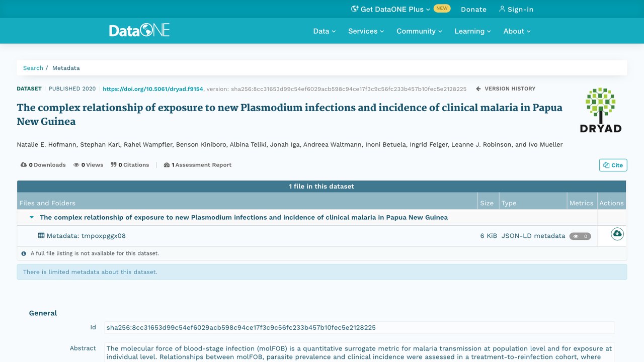This screenshot has width=644, height=362.
Task: Click the table icon beside Metadata: tmpoxpggx08
Action: [41, 235]
